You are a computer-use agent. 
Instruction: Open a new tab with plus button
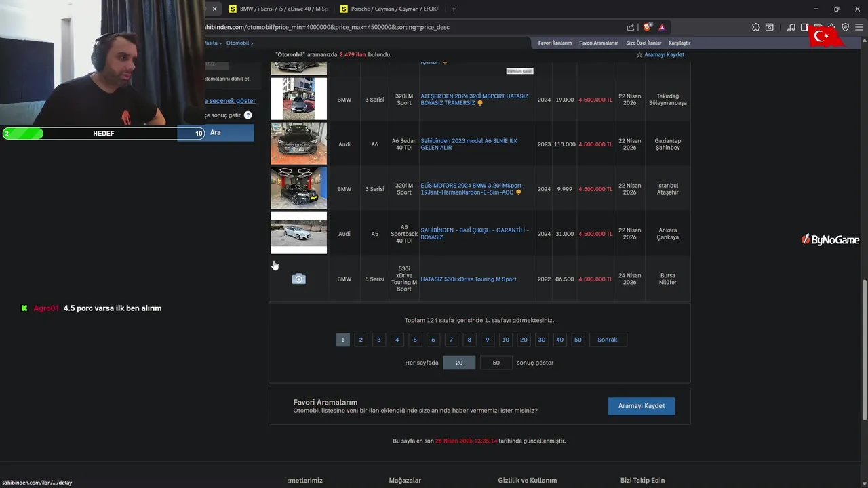tap(454, 9)
